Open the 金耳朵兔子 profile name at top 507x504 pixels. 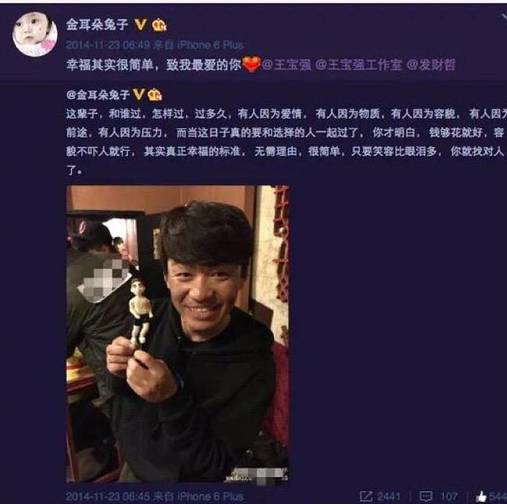point(97,24)
